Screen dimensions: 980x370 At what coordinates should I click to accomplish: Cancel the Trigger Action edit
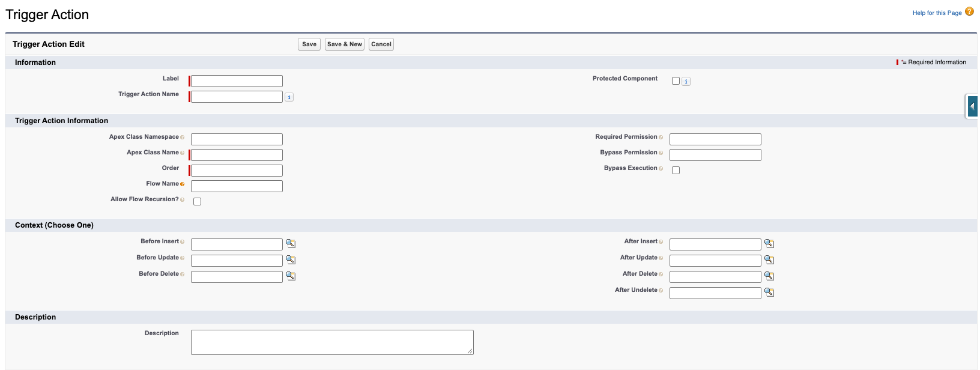click(381, 44)
